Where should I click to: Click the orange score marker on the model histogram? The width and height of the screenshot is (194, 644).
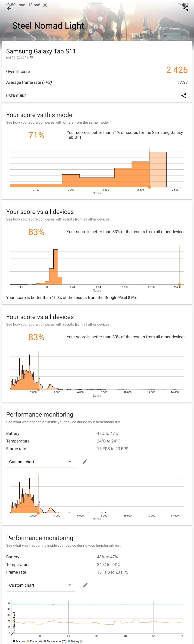(149, 187)
